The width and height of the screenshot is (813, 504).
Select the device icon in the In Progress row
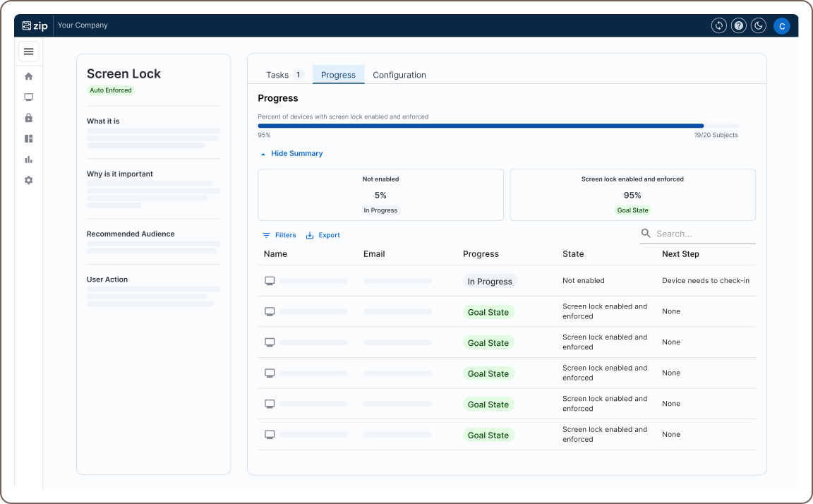point(270,280)
